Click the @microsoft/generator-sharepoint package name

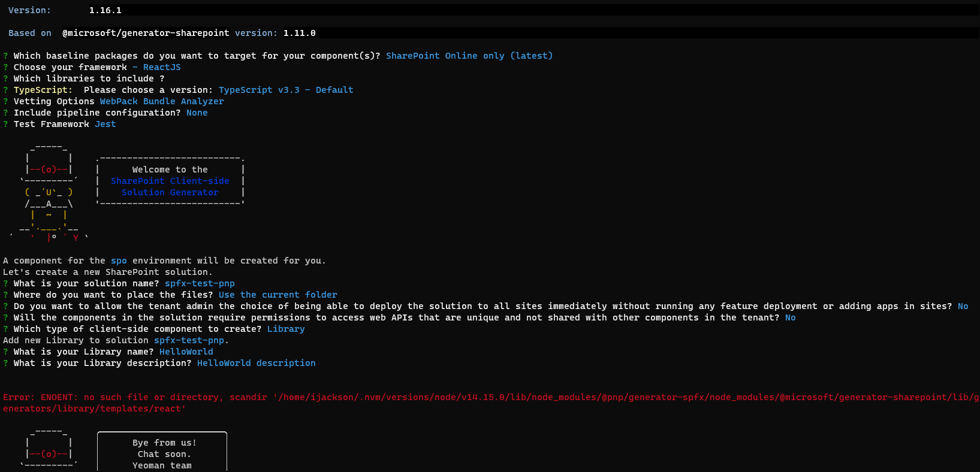[146, 33]
